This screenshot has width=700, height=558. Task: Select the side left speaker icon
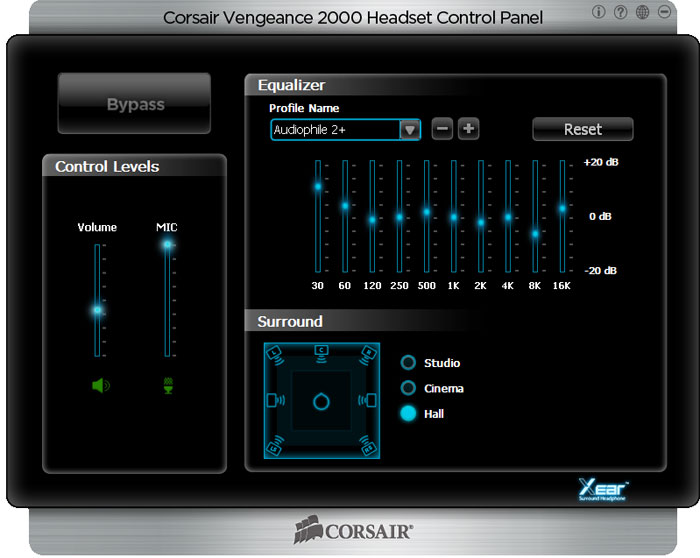(x=275, y=400)
